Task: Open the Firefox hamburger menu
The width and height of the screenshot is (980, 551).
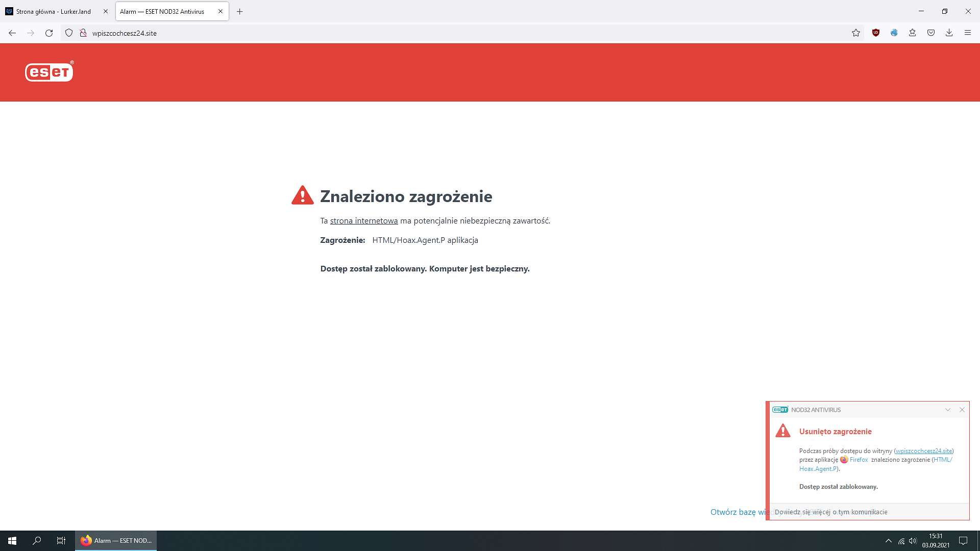Action: tap(968, 33)
